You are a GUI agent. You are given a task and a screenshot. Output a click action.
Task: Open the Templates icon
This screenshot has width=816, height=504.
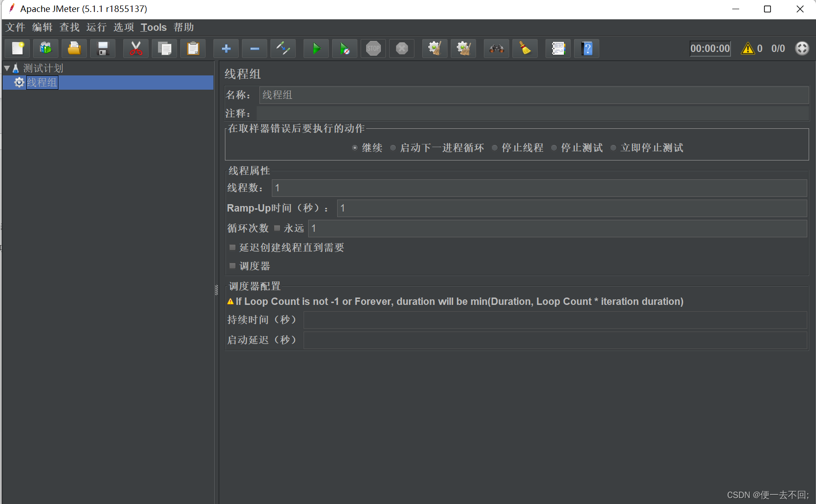click(46, 48)
